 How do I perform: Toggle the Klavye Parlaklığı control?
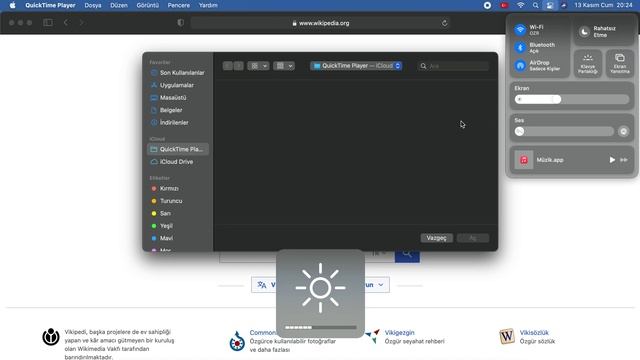click(x=588, y=63)
